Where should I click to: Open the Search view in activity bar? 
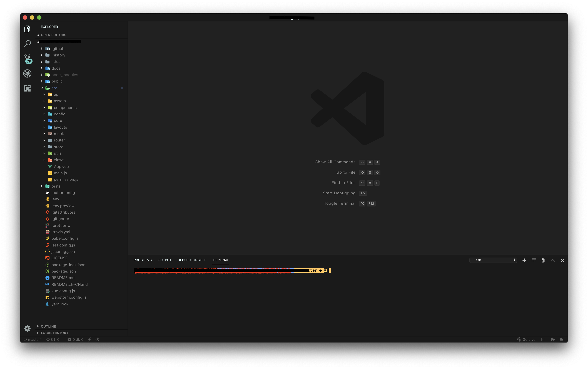[27, 44]
